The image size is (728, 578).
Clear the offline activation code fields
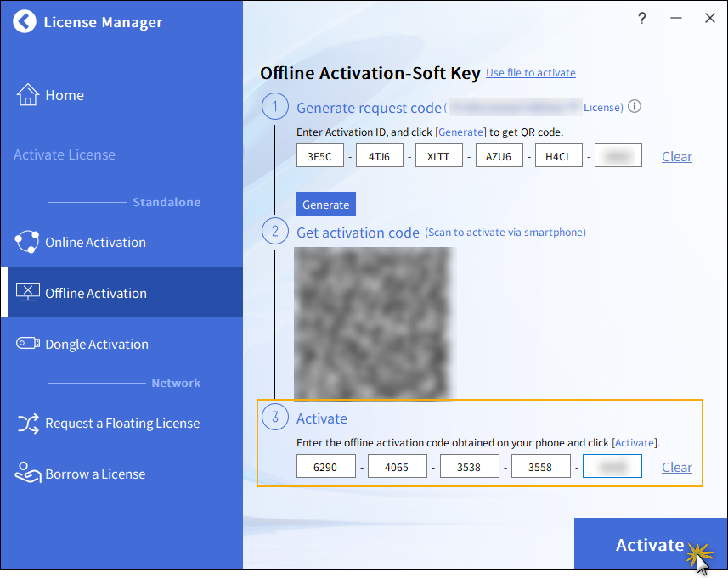(x=676, y=467)
